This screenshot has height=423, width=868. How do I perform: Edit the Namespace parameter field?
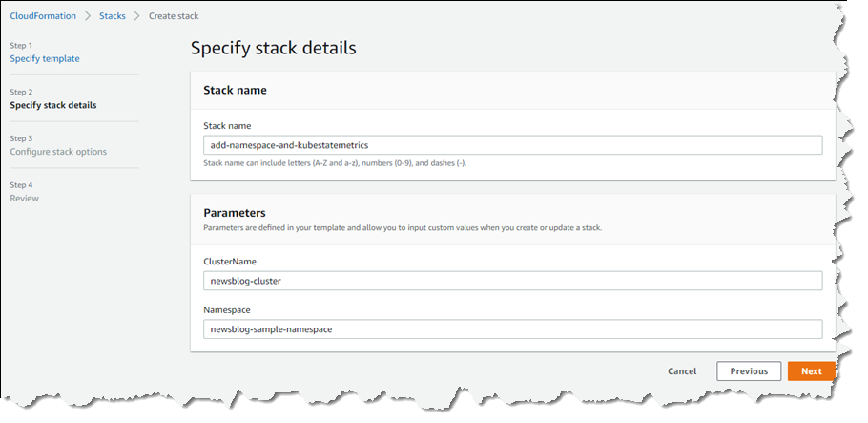coord(512,329)
